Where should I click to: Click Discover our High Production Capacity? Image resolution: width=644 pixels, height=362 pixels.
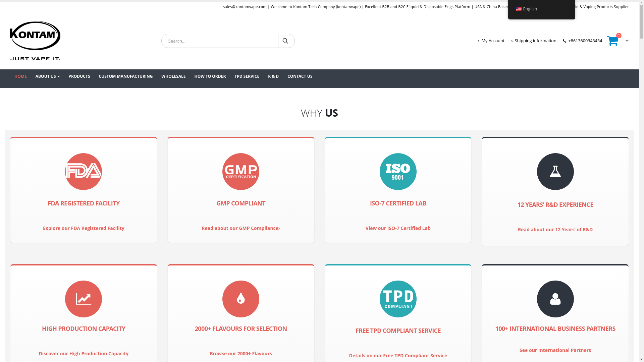(x=84, y=354)
